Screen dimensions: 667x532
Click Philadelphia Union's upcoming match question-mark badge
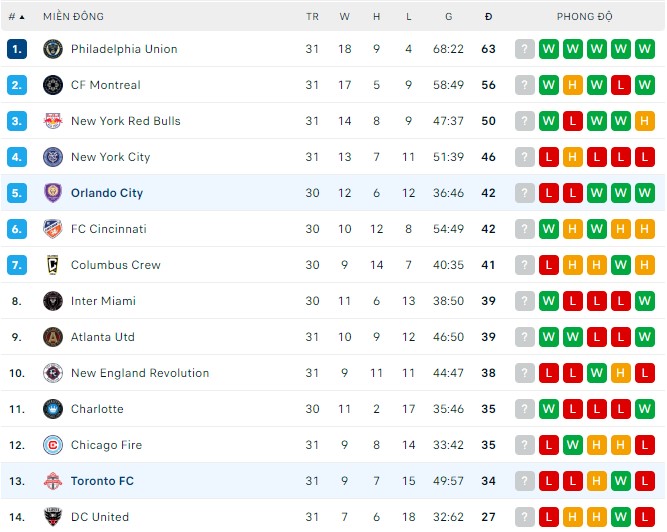click(x=525, y=49)
